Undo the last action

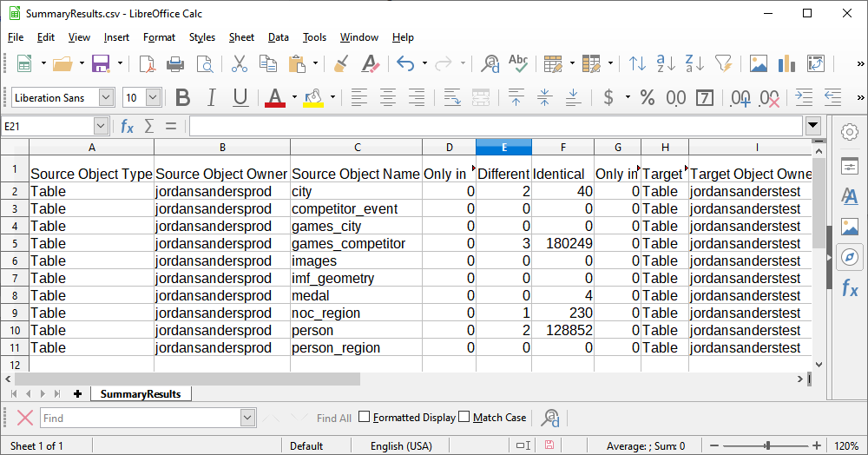point(405,63)
